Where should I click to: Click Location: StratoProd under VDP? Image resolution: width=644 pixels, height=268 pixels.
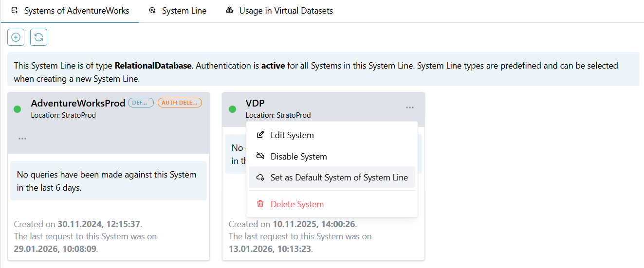pos(278,115)
